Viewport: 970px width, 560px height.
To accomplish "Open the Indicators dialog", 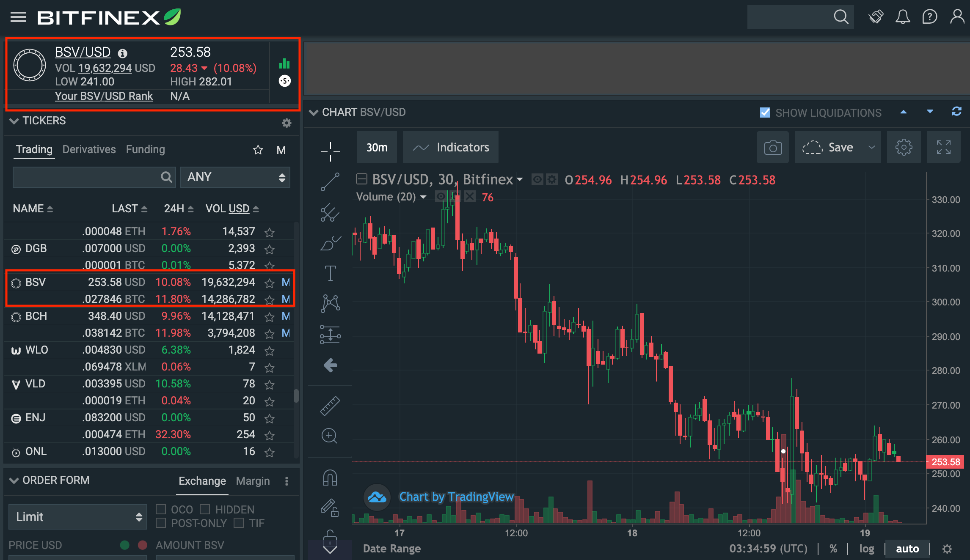I will (x=451, y=147).
